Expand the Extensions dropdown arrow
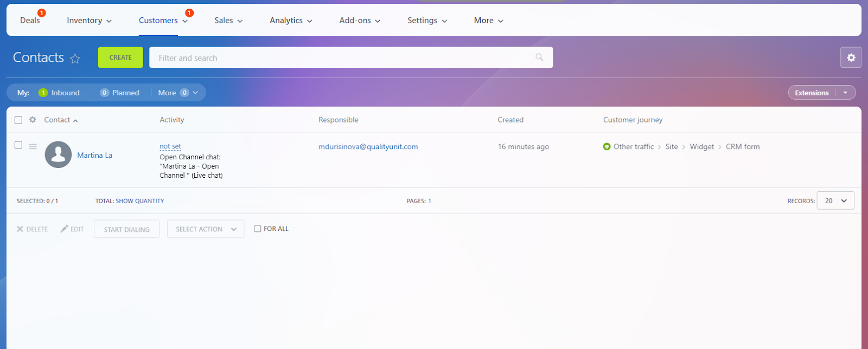Viewport: 868px width, 349px height. [845, 93]
